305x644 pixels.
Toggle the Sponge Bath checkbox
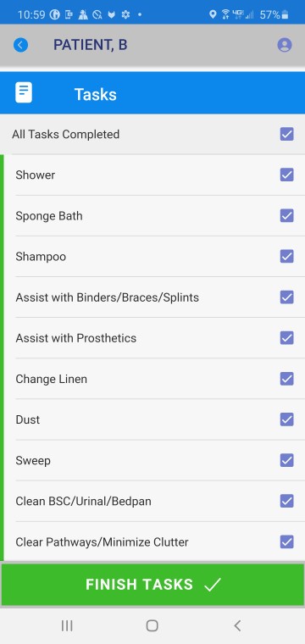(x=287, y=215)
